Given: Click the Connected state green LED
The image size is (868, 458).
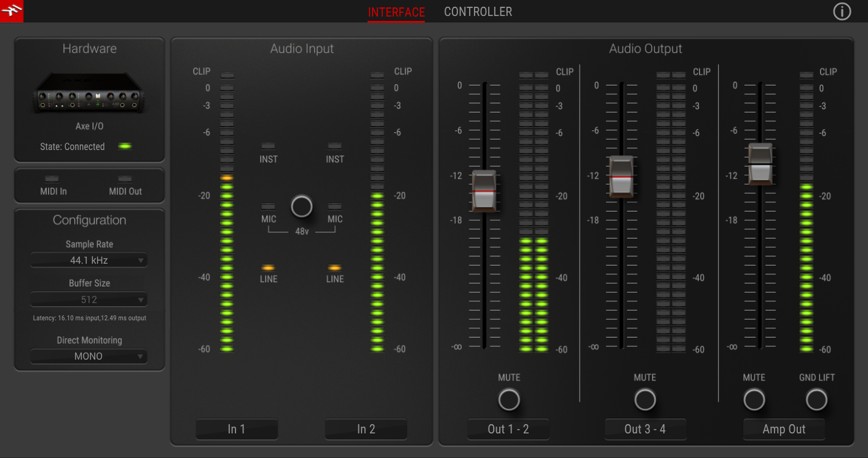Looking at the screenshot, I should [125, 146].
